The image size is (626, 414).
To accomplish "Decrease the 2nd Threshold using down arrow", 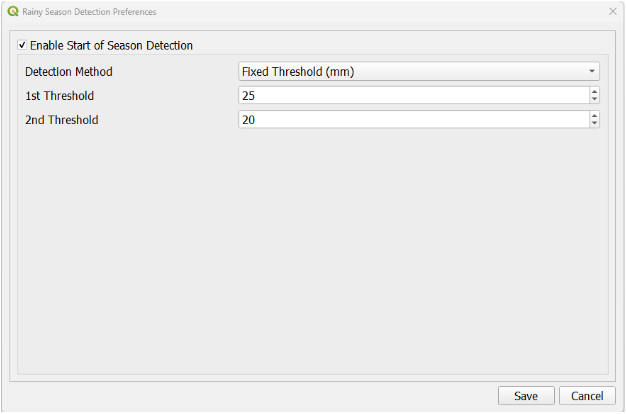I will click(594, 123).
